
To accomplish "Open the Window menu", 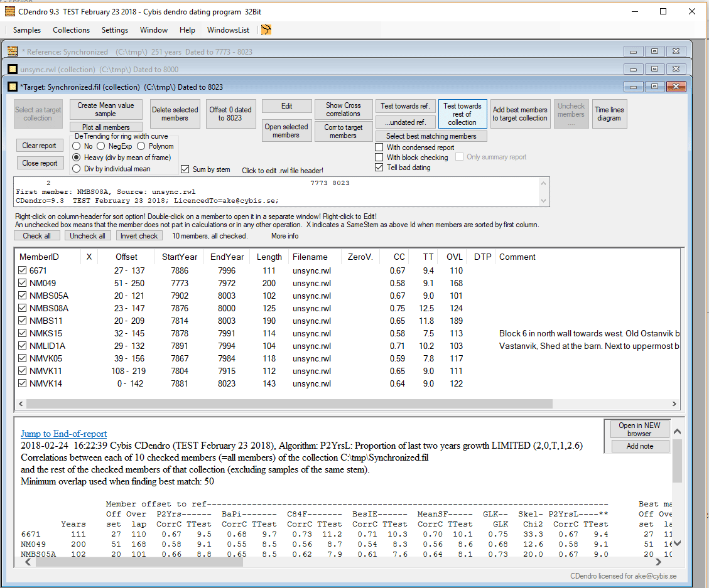I will click(x=154, y=30).
